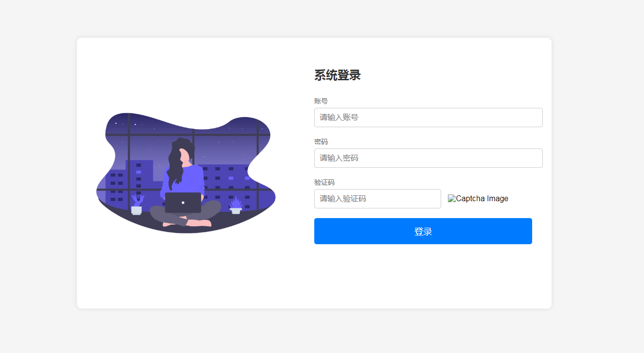Click the 系统登录 heading
The height and width of the screenshot is (353, 644).
(337, 75)
